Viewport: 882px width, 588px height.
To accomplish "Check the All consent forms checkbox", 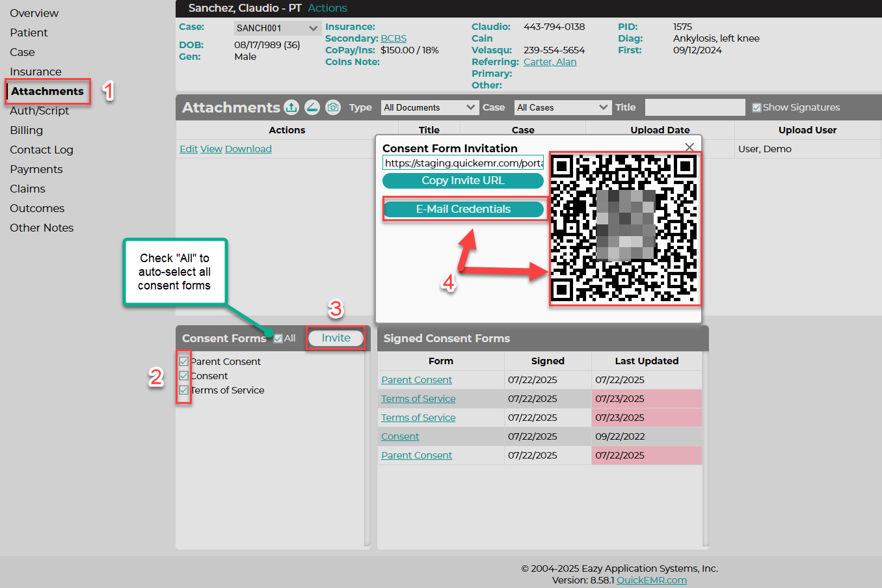I will (x=278, y=338).
